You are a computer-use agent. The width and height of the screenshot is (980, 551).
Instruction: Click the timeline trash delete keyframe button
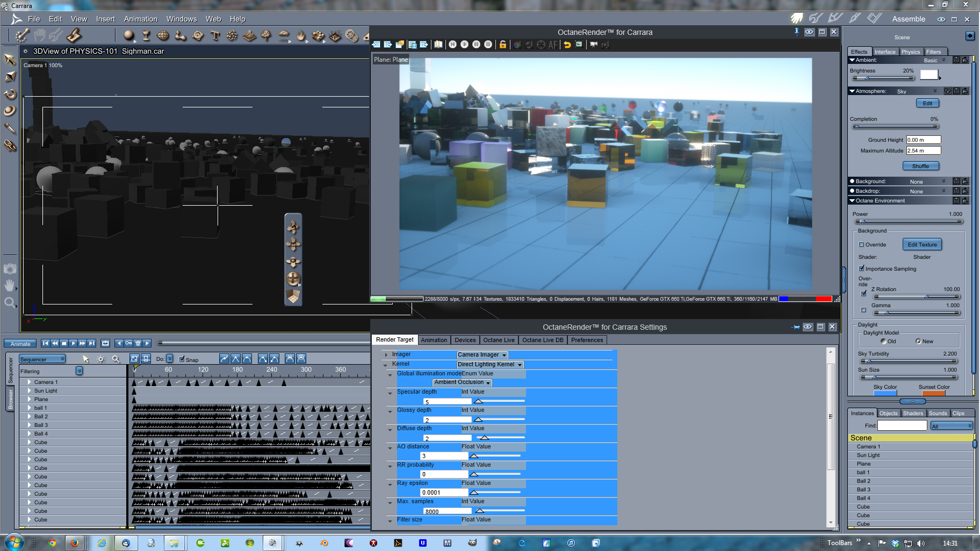138,343
